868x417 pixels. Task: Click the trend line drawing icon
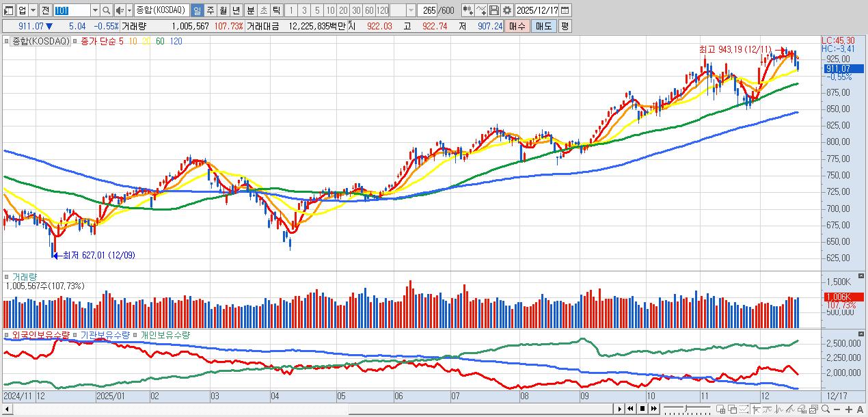790,409
